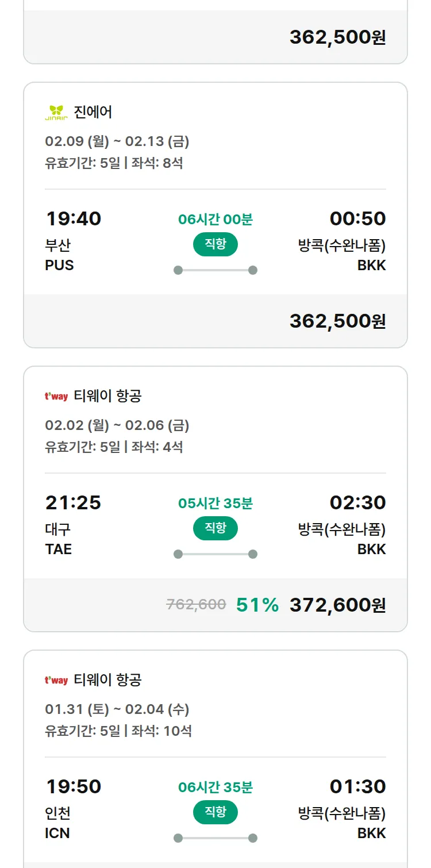Open 진에어 airline name link
The width and height of the screenshot is (431, 868).
(x=93, y=112)
